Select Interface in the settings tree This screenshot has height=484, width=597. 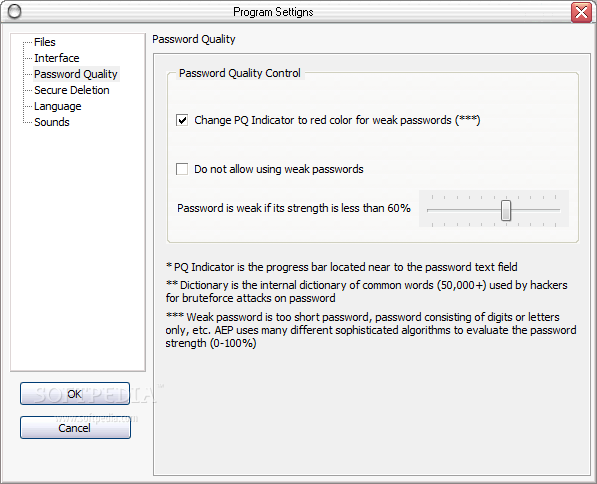[57, 58]
